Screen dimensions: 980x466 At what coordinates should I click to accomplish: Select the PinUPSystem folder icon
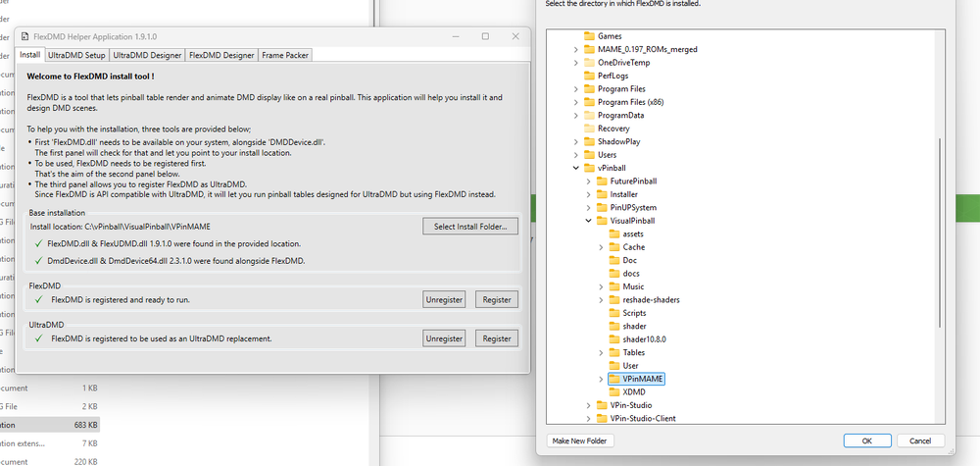pos(602,207)
